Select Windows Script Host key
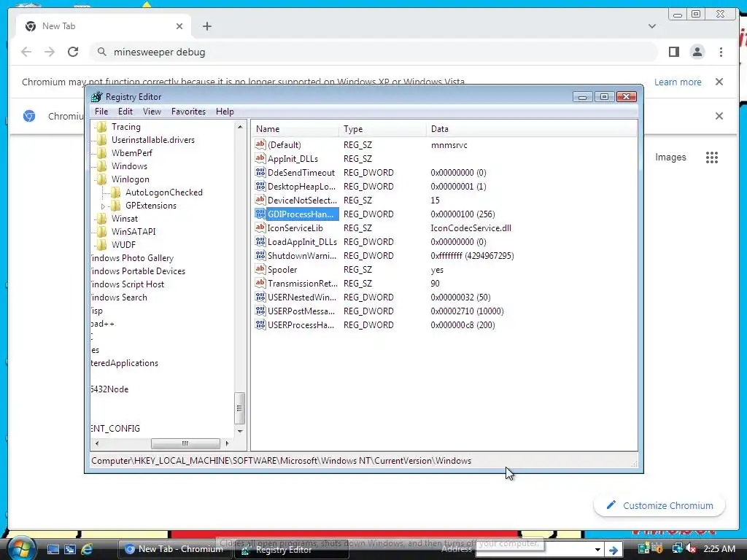 (x=127, y=284)
